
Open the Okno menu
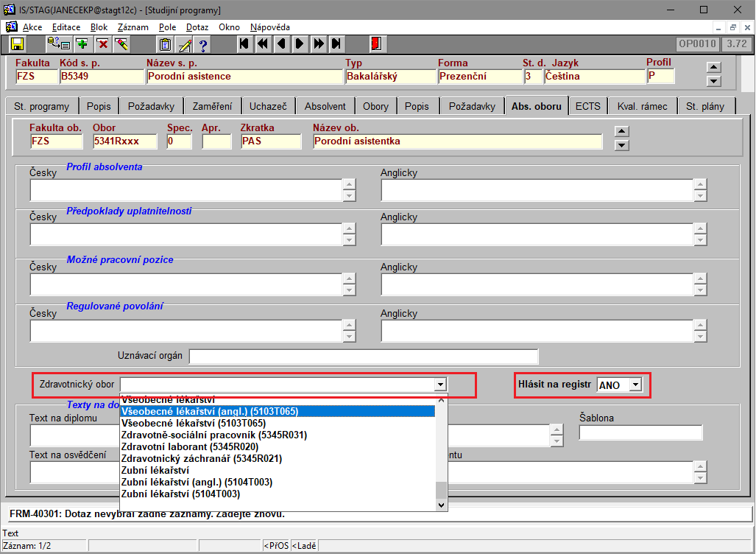coord(229,27)
